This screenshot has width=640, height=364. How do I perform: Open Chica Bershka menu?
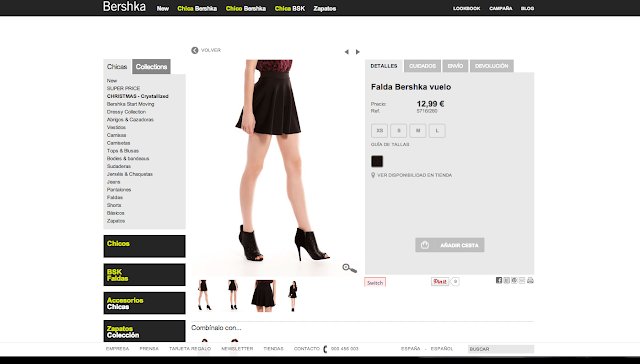[x=197, y=9]
